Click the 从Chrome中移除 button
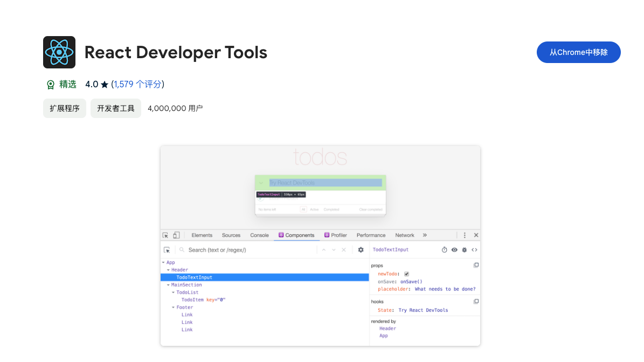Viewport: 644px width, 362px height. pyautogui.click(x=578, y=52)
